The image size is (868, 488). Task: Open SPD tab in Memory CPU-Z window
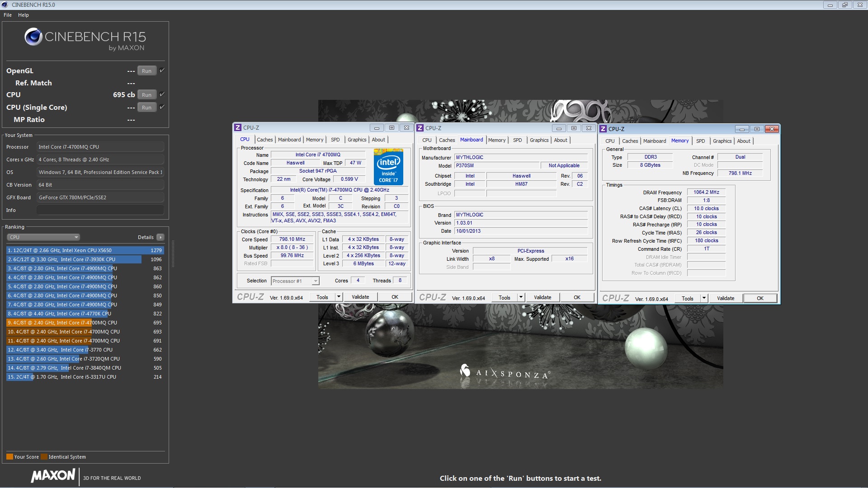point(700,141)
